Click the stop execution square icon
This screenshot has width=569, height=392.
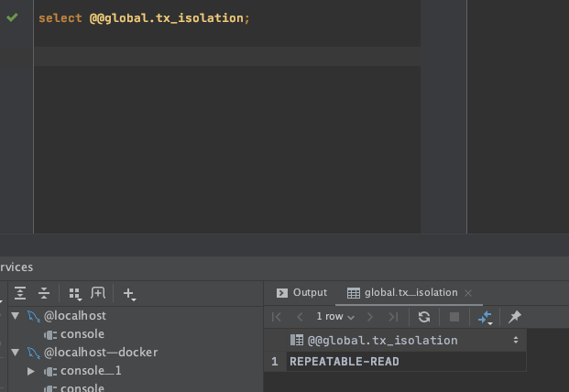[454, 317]
